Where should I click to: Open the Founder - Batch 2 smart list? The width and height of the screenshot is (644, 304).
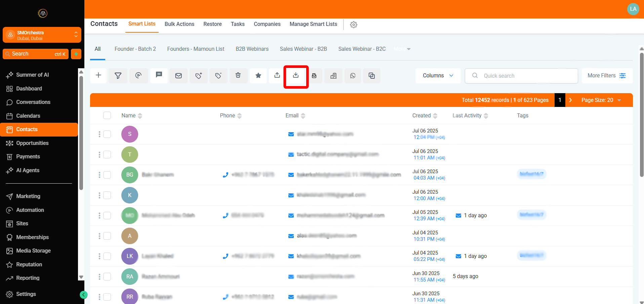click(x=135, y=49)
